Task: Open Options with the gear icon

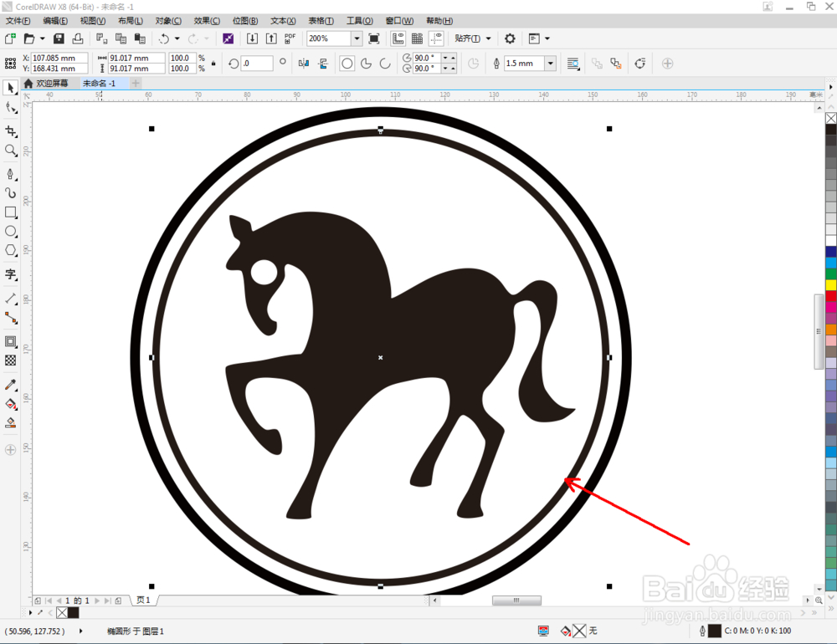Action: tap(510, 38)
